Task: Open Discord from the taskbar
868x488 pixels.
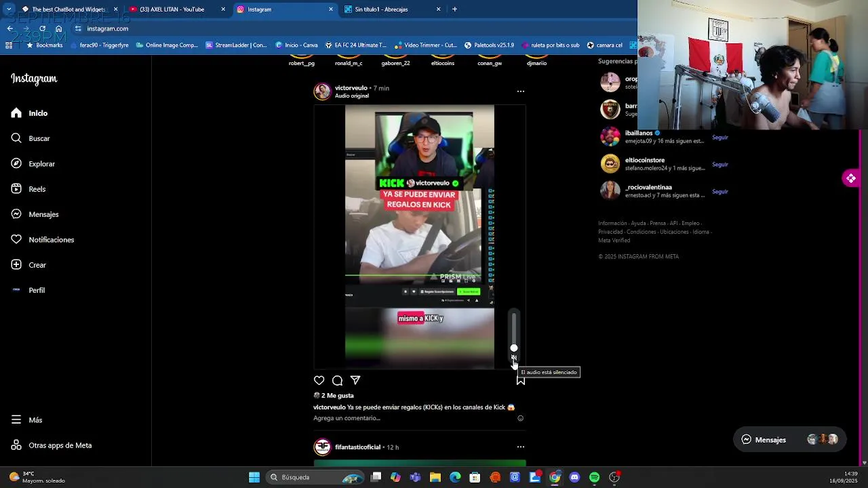Action: (574, 477)
